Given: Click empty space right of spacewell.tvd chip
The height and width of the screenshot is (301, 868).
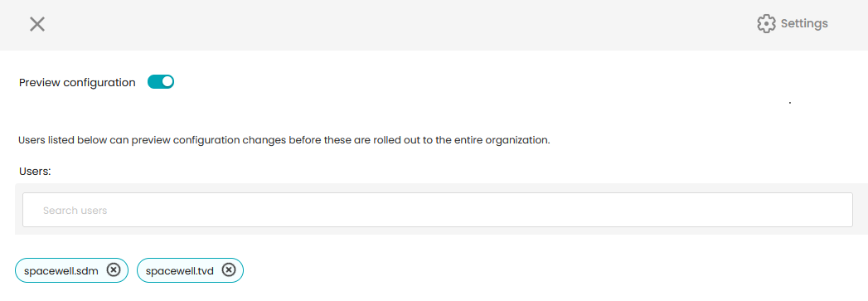Looking at the screenshot, I should click(498, 270).
